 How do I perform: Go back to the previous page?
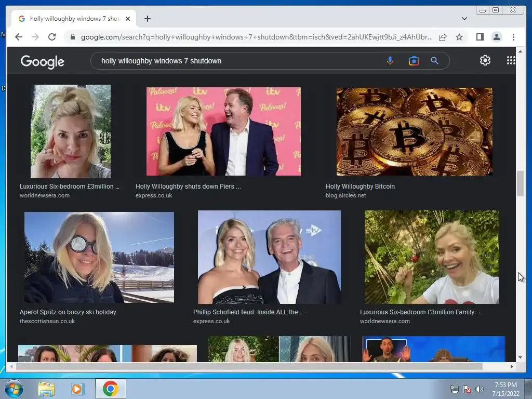pyautogui.click(x=19, y=37)
